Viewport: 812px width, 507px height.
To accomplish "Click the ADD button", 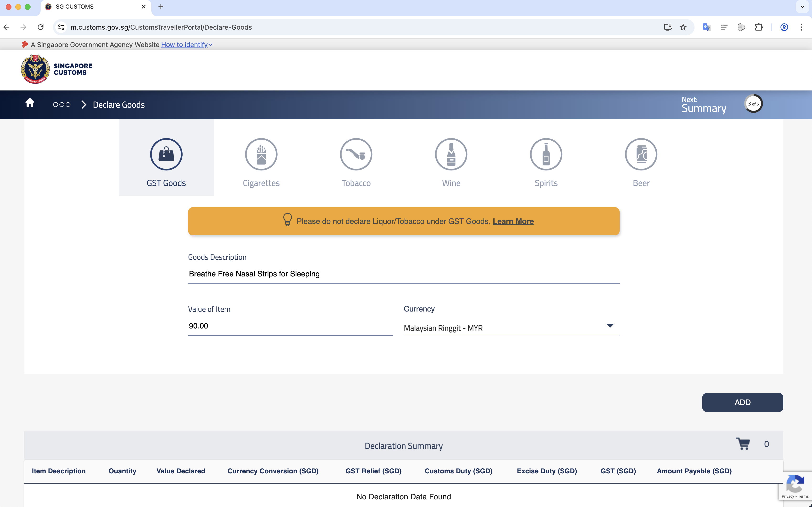I will pyautogui.click(x=742, y=402).
